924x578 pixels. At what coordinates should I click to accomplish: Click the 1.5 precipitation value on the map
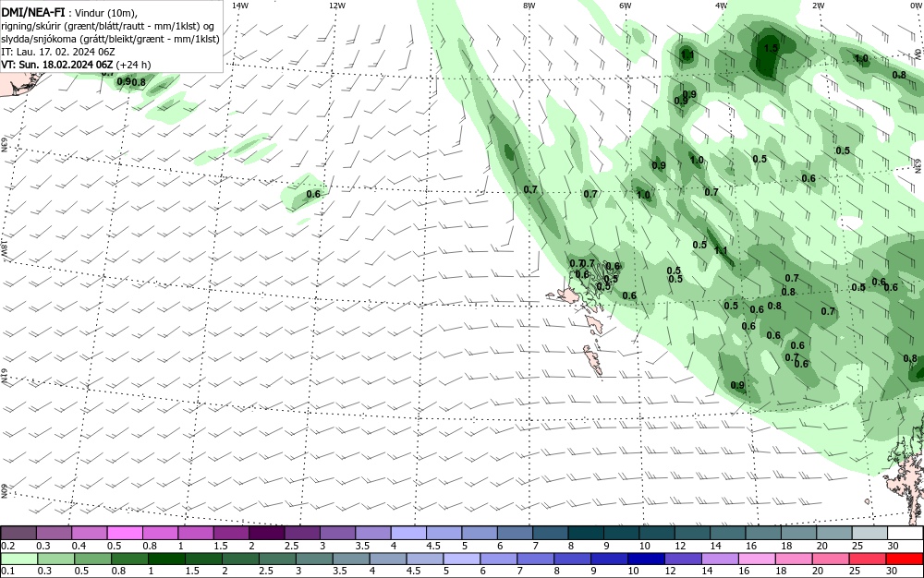tap(771, 48)
